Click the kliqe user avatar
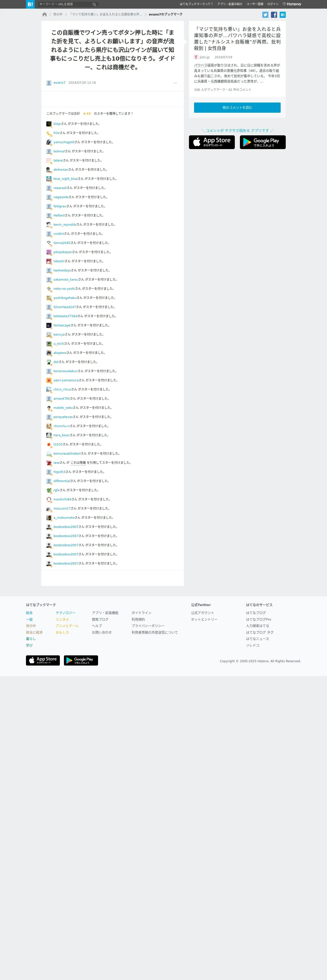327x980 pixels. click(49, 124)
